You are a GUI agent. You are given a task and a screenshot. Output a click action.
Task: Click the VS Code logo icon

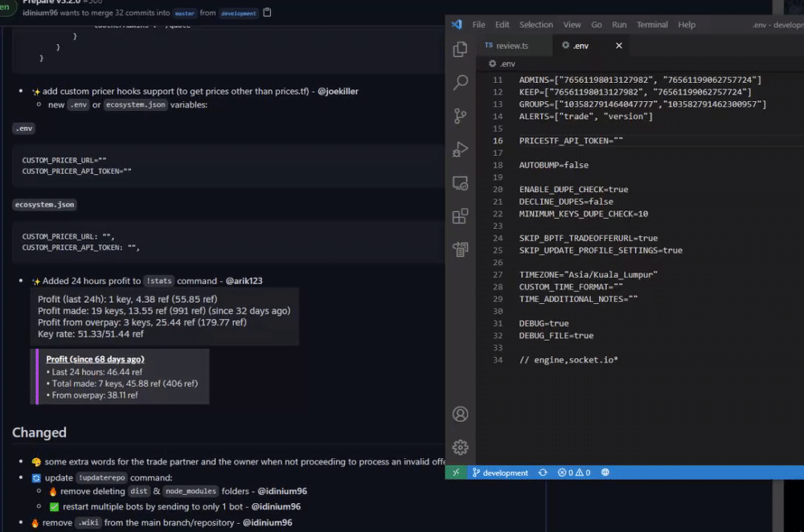(457, 25)
